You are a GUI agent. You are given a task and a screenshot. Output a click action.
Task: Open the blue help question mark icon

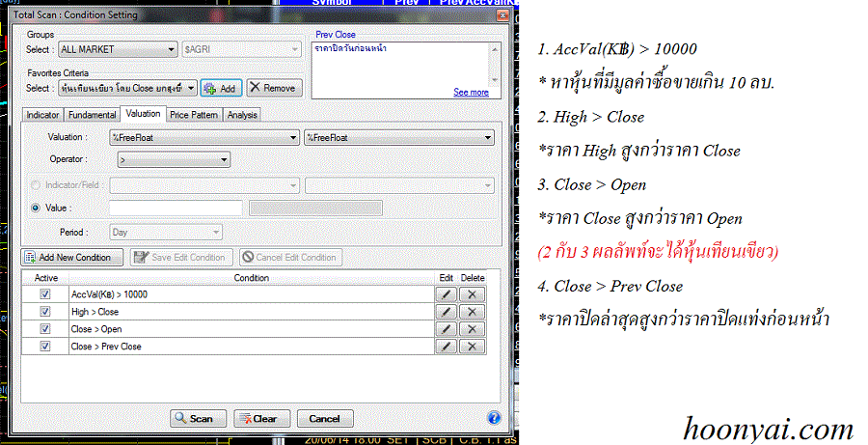(494, 418)
